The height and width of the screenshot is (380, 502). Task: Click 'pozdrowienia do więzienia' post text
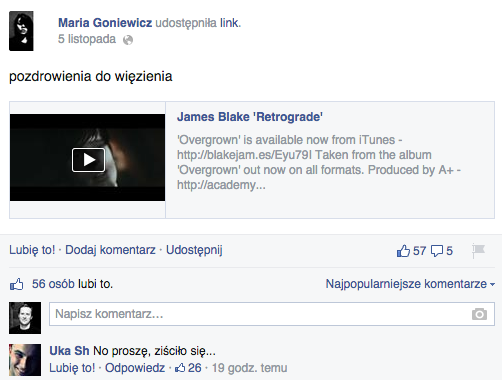[x=91, y=77]
